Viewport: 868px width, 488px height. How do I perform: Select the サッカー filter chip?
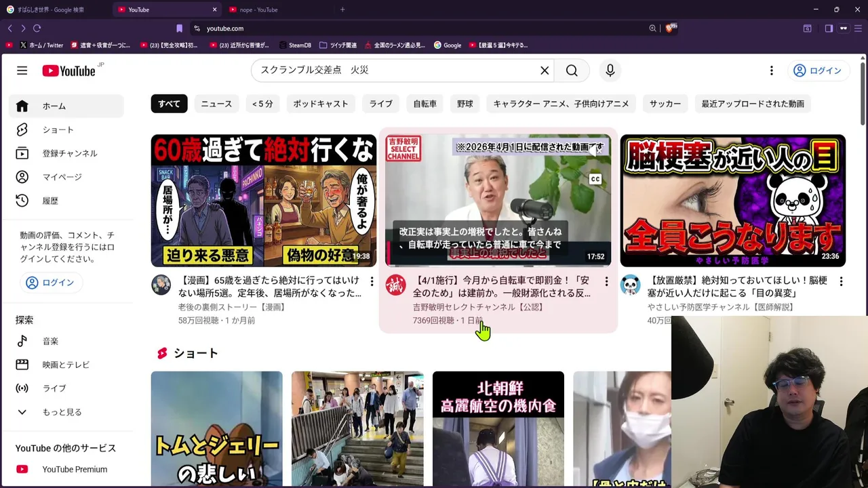(x=665, y=104)
